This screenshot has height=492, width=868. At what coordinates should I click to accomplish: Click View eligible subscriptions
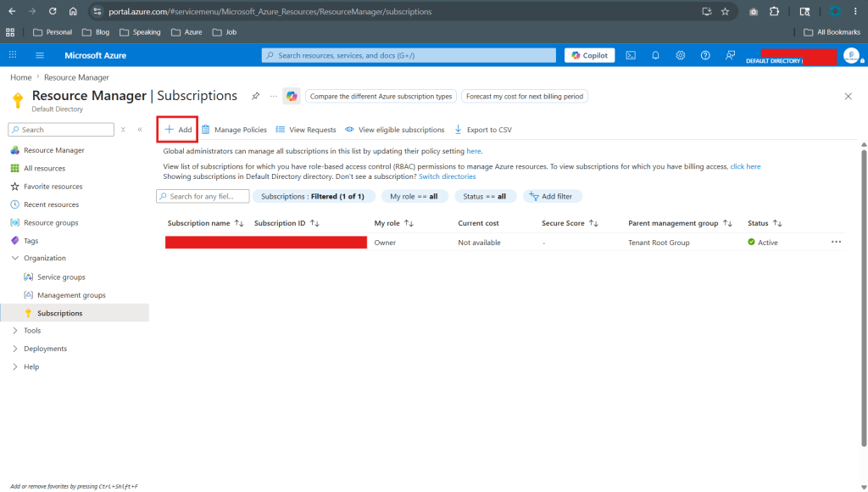[x=395, y=130]
